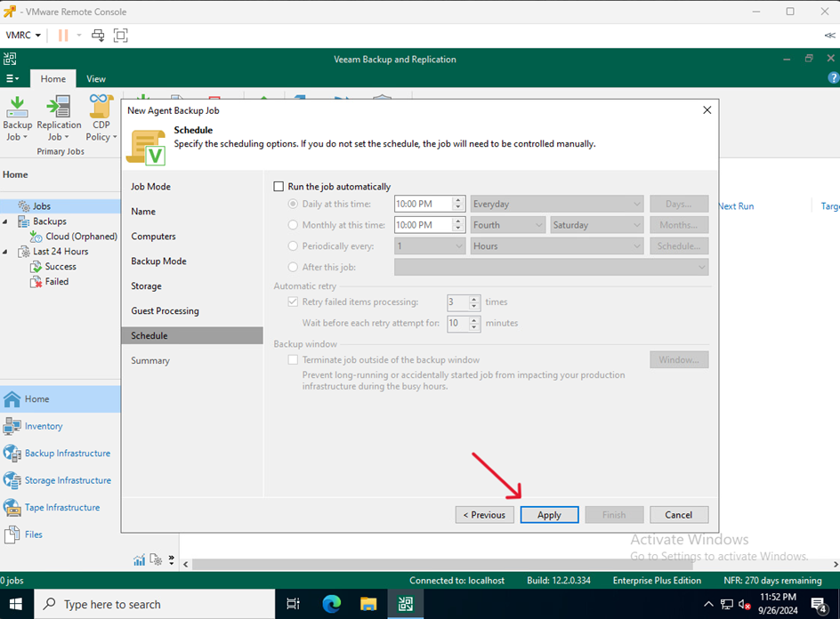
Task: Click Microsoft Edge icon in taskbar
Action: (331, 605)
